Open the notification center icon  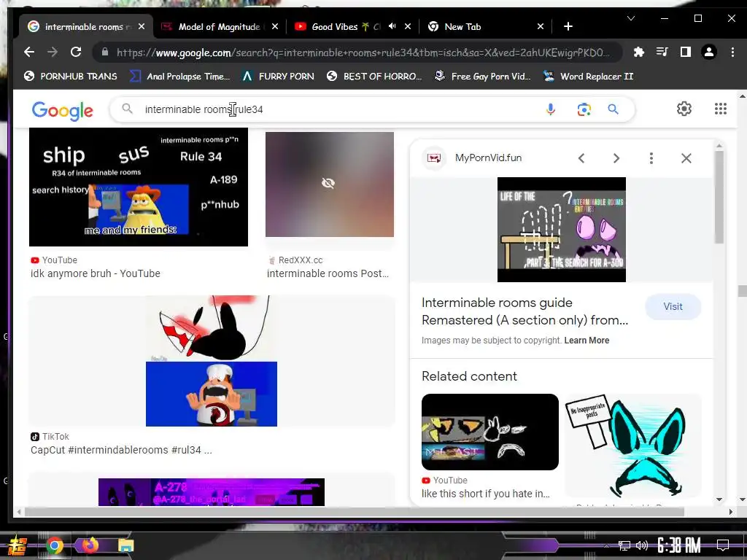723,545
